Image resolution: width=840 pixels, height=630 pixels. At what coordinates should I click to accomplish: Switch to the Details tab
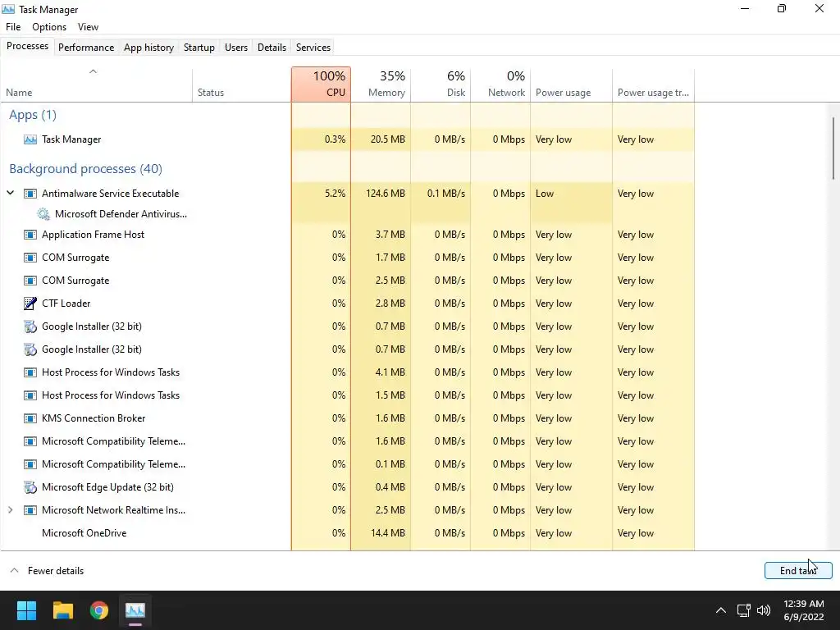[272, 47]
